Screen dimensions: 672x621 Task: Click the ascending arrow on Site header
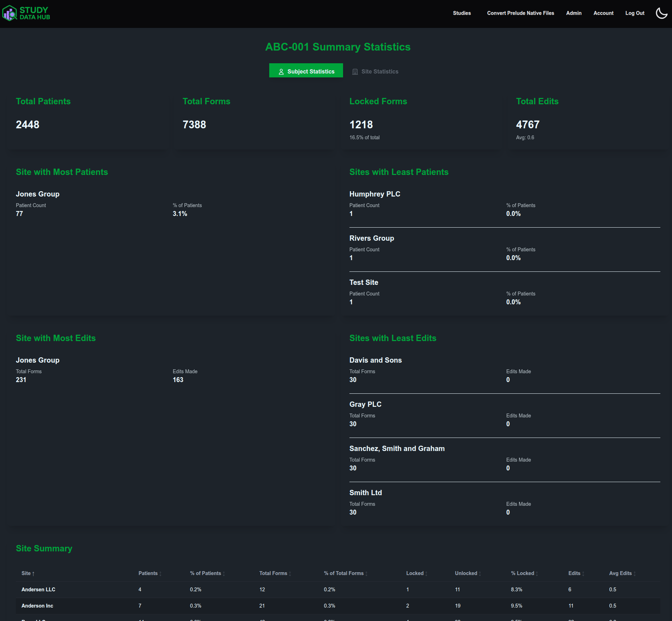pos(34,573)
